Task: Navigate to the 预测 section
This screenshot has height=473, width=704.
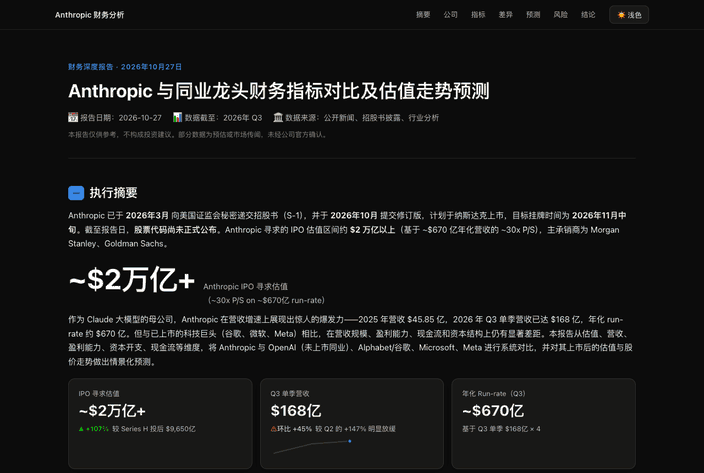Action: coord(533,15)
